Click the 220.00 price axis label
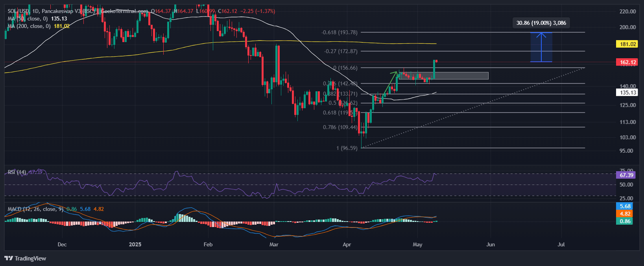The image size is (644, 266). coord(627,11)
